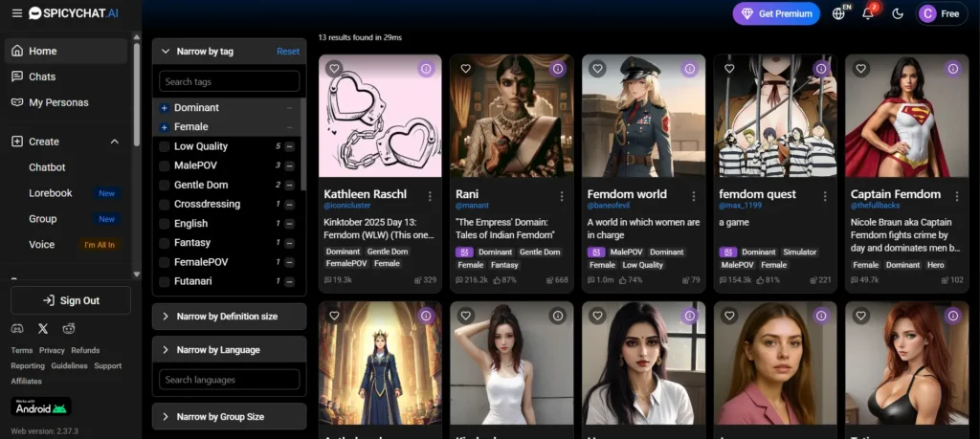980x439 pixels.
Task: Favorite the Kathleen Raschl card heart
Action: (x=334, y=69)
